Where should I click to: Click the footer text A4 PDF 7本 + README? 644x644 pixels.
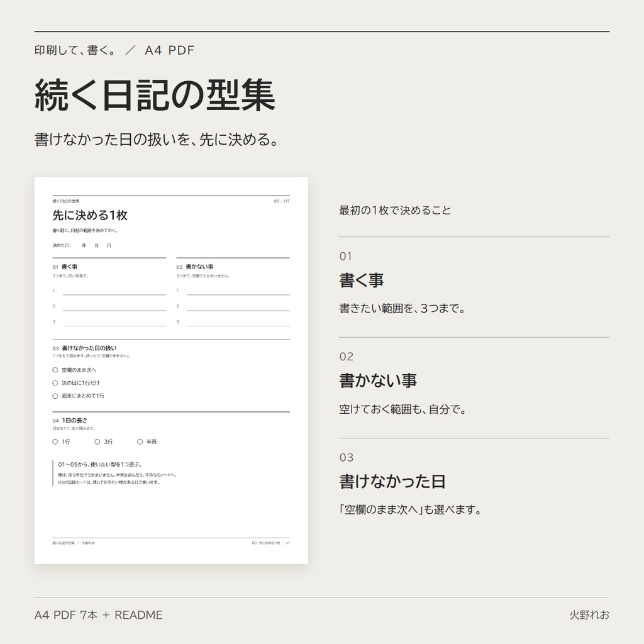tap(99, 615)
